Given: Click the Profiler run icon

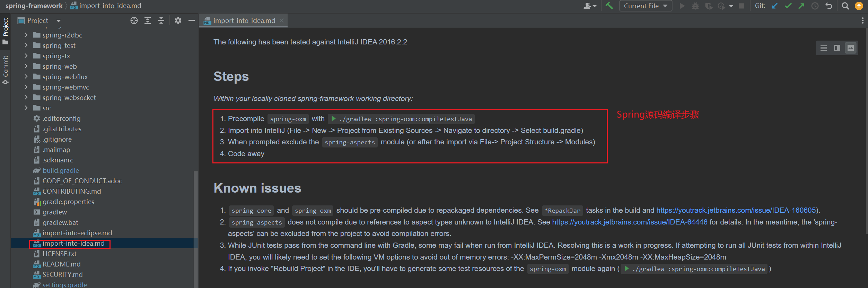Looking at the screenshot, I should (x=721, y=6).
